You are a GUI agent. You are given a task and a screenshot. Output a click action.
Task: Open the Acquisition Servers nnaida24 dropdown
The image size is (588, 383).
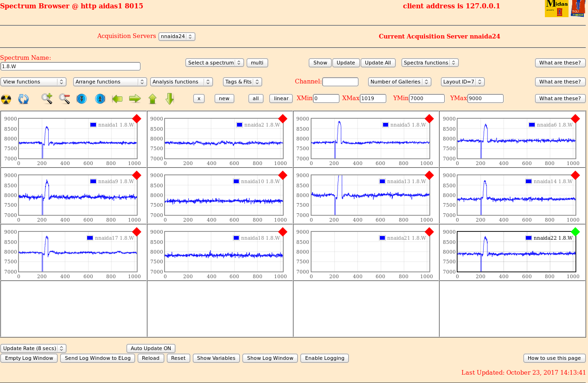(x=177, y=36)
